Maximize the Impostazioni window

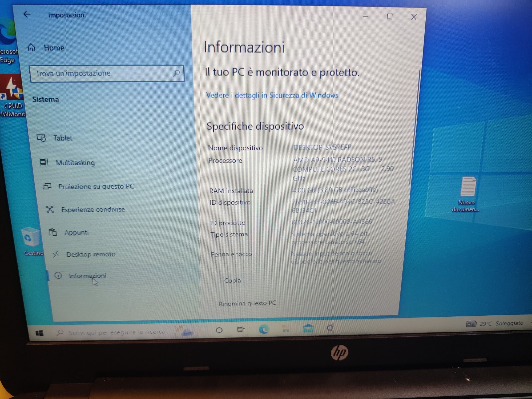pos(390,17)
